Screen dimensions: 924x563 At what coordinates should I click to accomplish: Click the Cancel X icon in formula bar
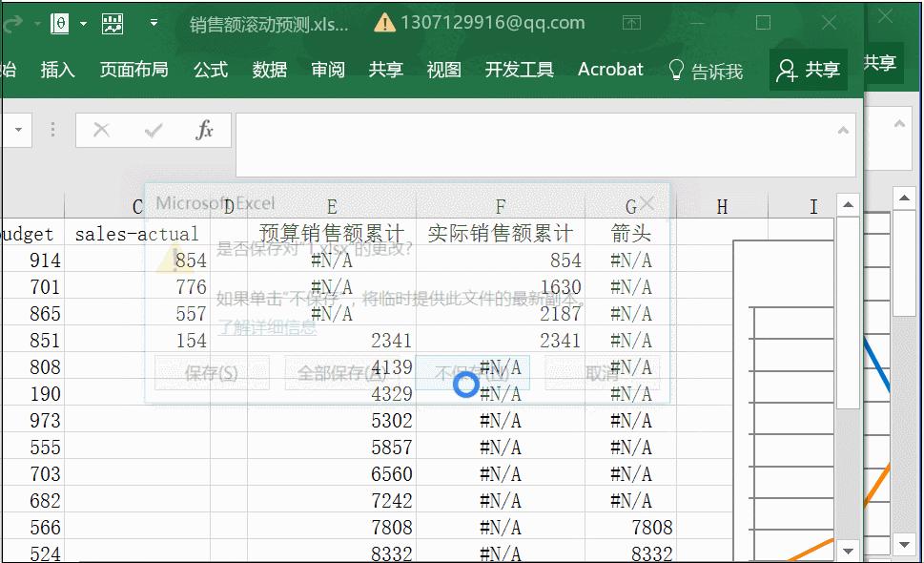(102, 129)
